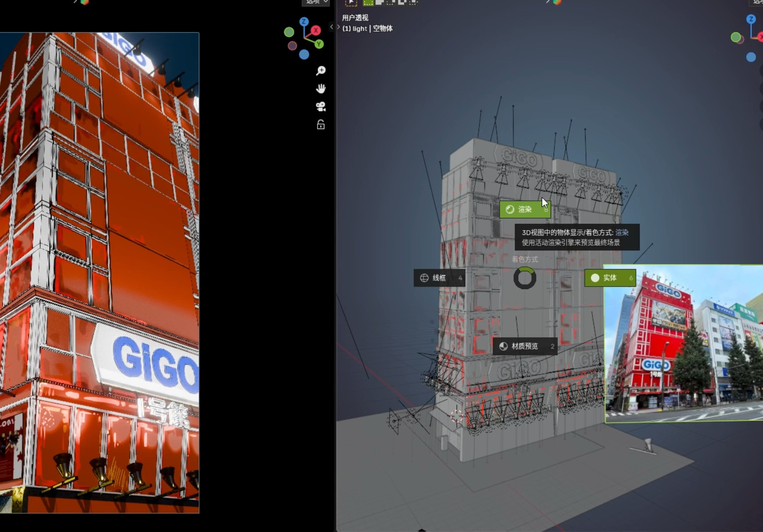763x532 pixels.
Task: Click the "(1) light | 空物体" object label
Action: pyautogui.click(x=368, y=29)
